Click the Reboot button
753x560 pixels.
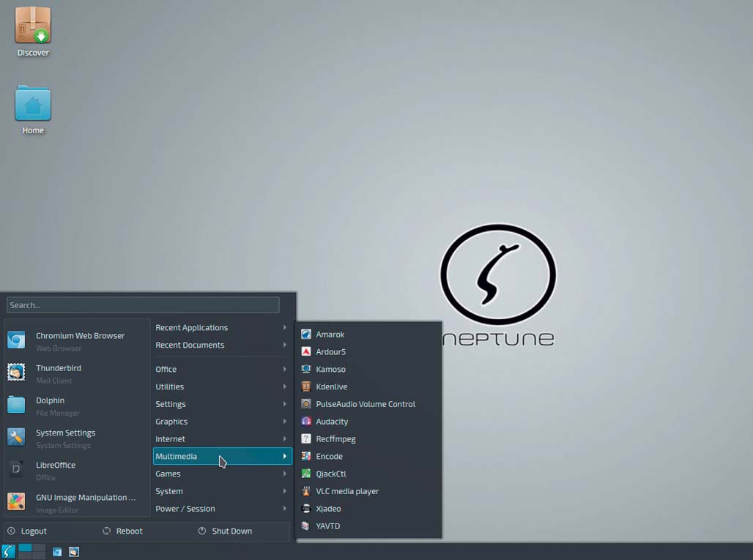pos(122,531)
